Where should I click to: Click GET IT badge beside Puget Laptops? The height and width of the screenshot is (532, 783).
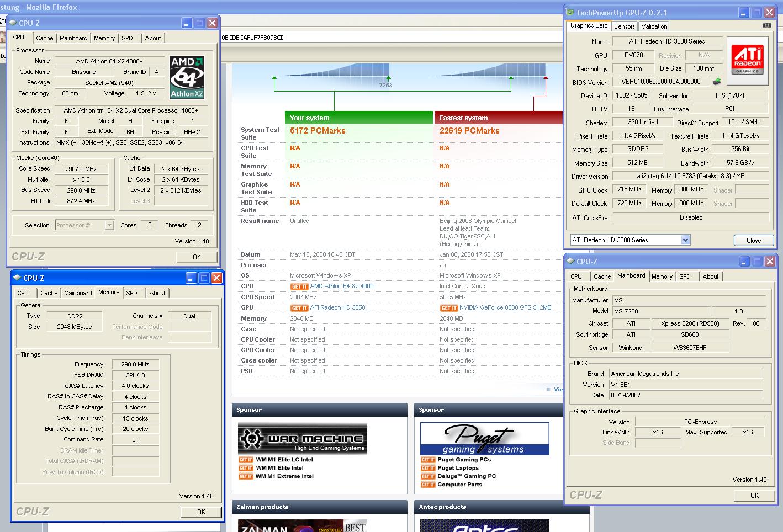pyautogui.click(x=428, y=468)
